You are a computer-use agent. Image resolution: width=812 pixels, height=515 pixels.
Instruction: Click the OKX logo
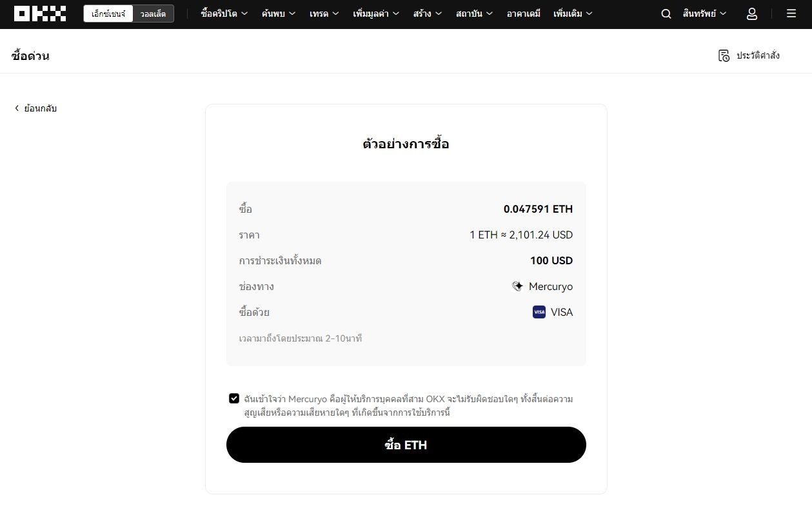[x=40, y=14]
